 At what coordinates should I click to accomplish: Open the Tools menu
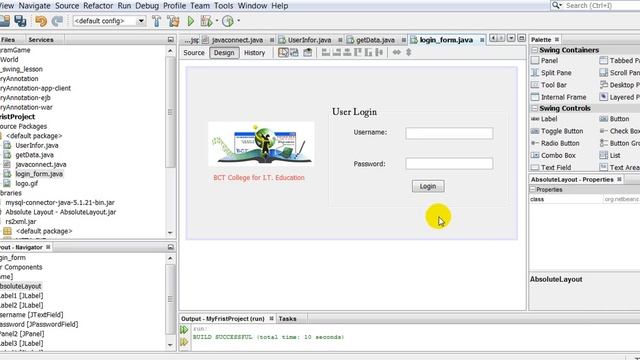click(224, 6)
